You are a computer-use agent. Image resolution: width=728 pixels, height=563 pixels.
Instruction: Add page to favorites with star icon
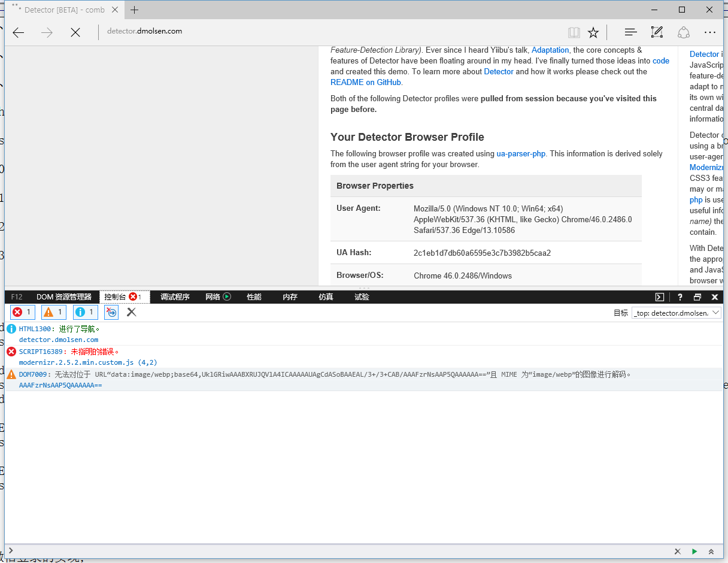(593, 32)
